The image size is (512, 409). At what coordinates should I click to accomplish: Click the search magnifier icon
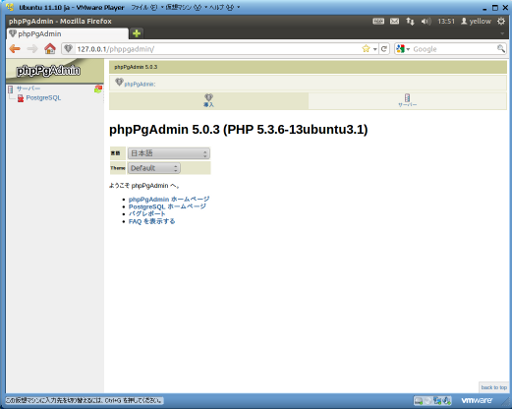pyautogui.click(x=501, y=49)
